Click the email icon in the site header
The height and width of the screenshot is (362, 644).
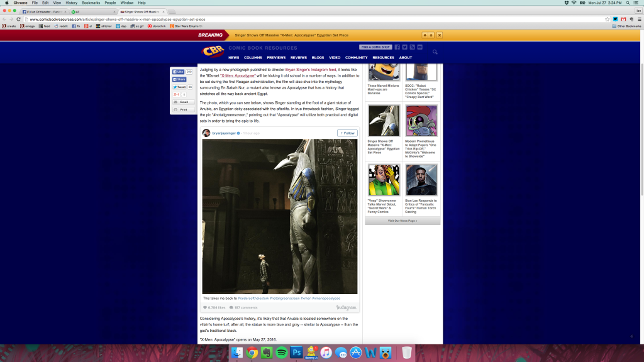pyautogui.click(x=419, y=47)
